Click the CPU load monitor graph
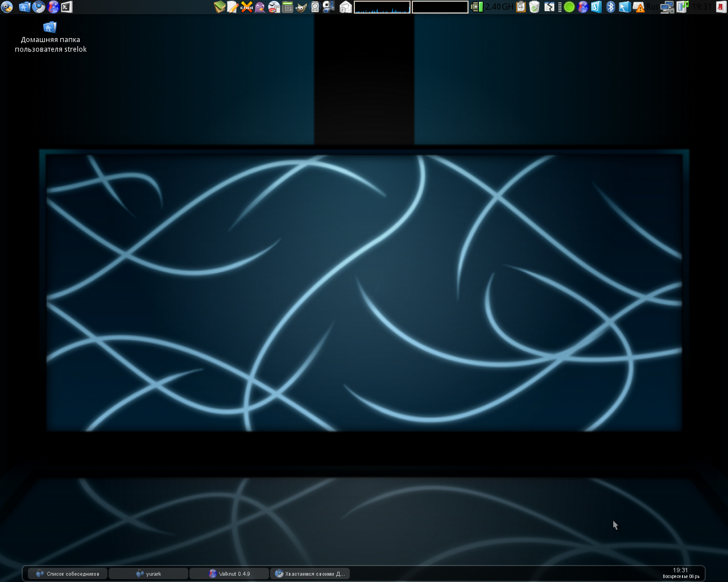The image size is (728, 582). coord(382,7)
